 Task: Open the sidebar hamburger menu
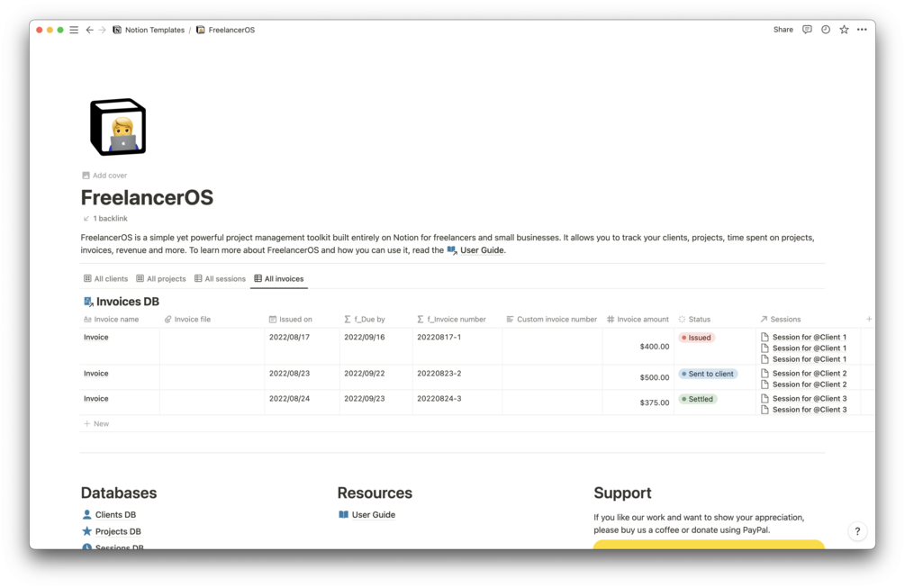[74, 30]
